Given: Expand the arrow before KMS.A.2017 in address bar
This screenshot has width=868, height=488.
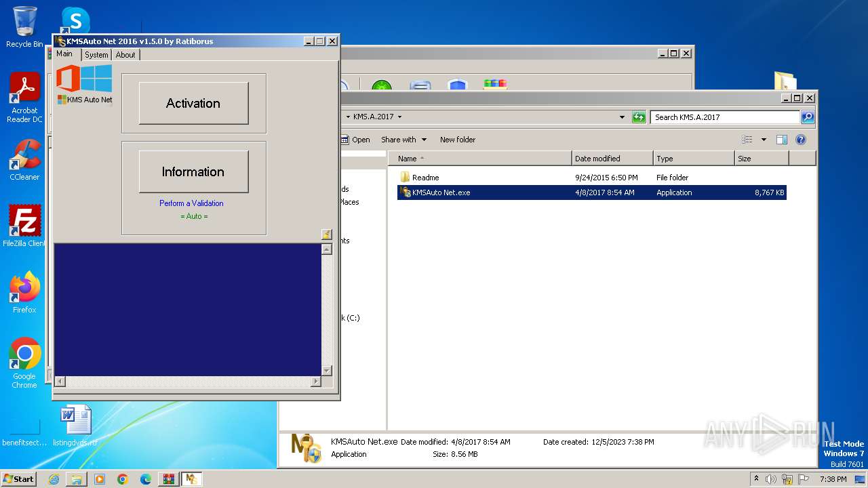Looking at the screenshot, I should pyautogui.click(x=348, y=117).
